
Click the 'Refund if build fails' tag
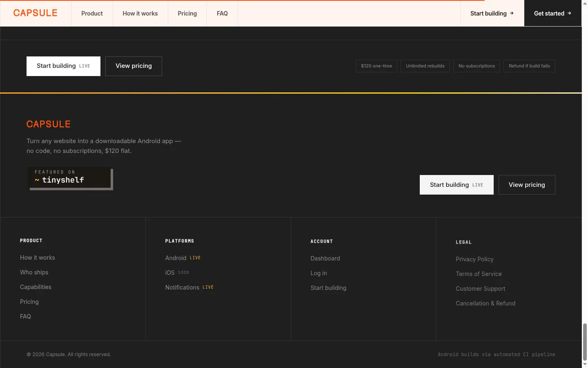[529, 66]
